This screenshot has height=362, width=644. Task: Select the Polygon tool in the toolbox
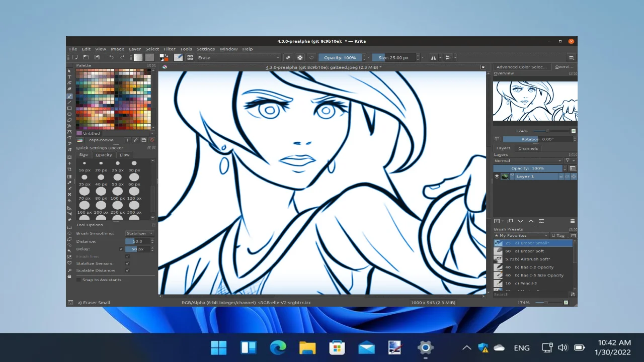tap(69, 120)
